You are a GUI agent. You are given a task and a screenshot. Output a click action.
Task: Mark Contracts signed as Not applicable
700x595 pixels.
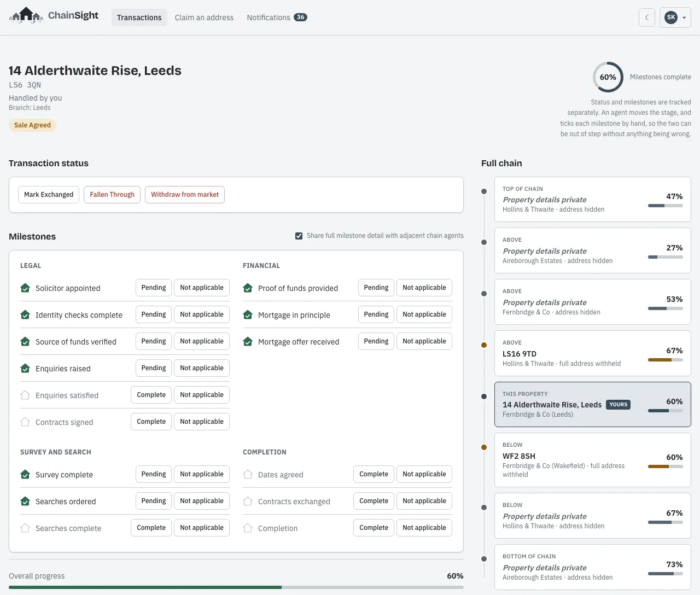(x=202, y=422)
